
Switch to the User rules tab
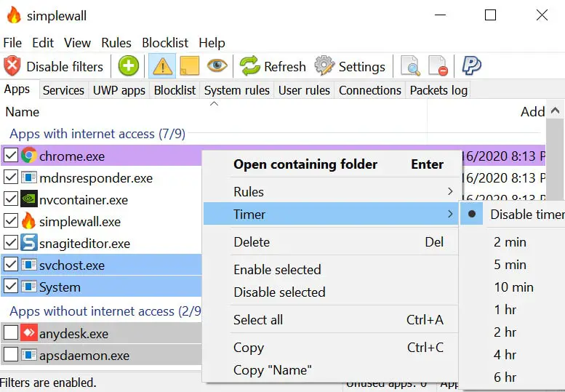click(x=304, y=90)
